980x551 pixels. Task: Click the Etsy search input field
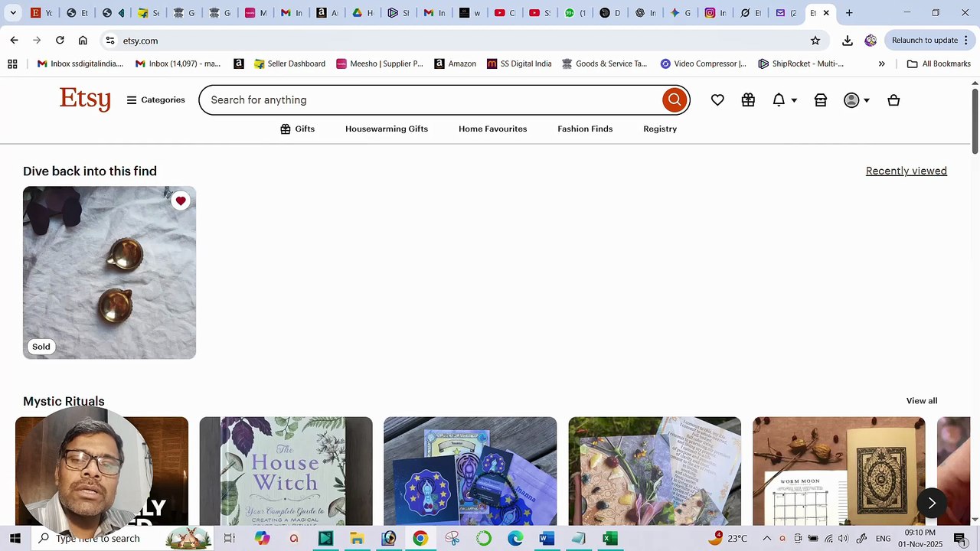pos(430,100)
